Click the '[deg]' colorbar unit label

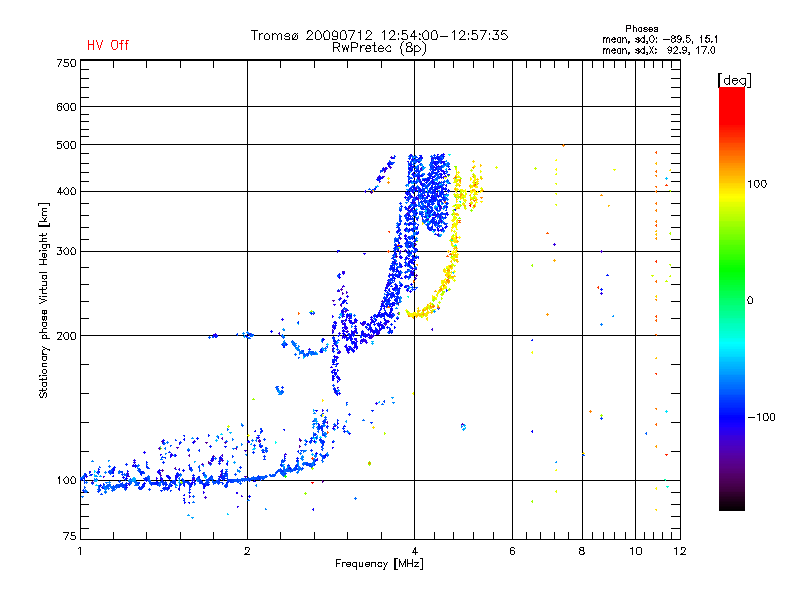coord(734,80)
